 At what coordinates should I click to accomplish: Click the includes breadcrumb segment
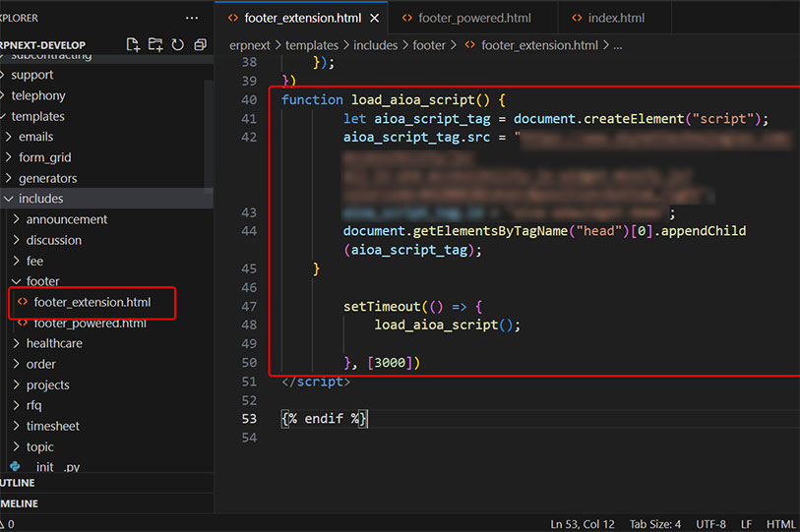pyautogui.click(x=376, y=45)
